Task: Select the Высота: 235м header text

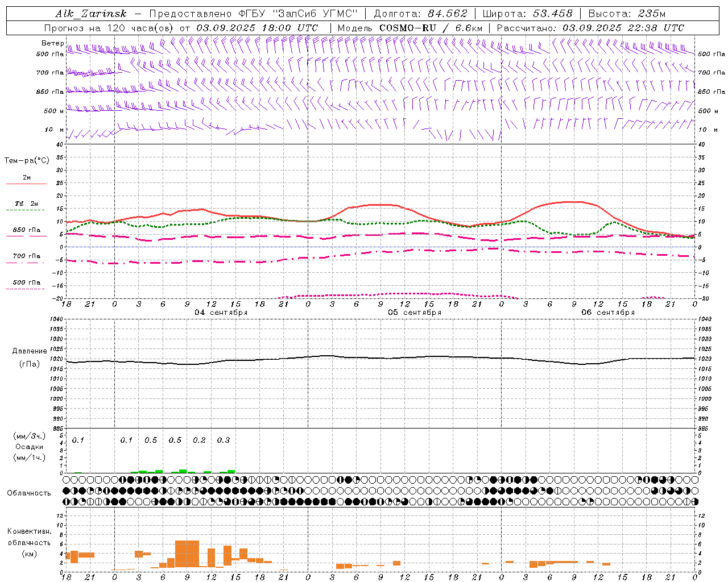Action: click(626, 14)
